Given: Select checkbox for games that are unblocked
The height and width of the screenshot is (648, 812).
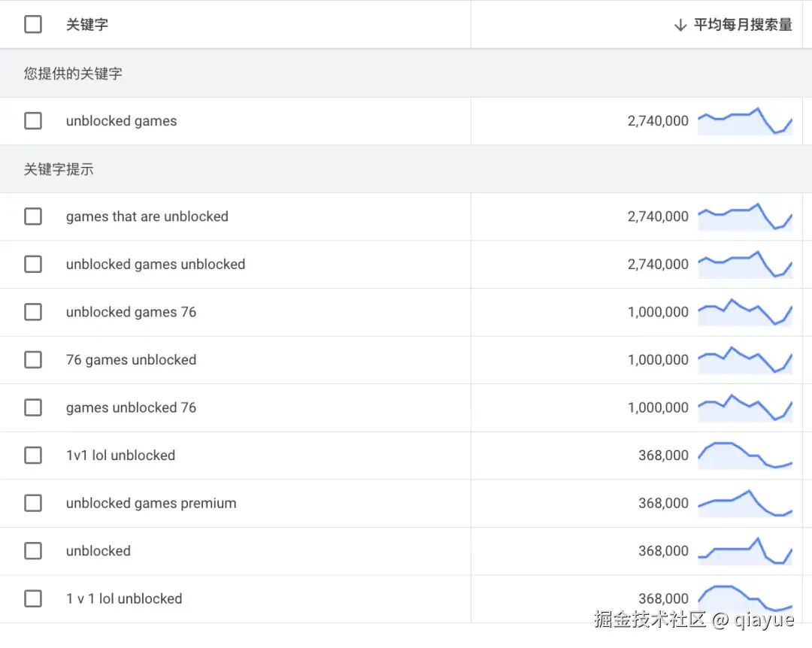Looking at the screenshot, I should (33, 217).
